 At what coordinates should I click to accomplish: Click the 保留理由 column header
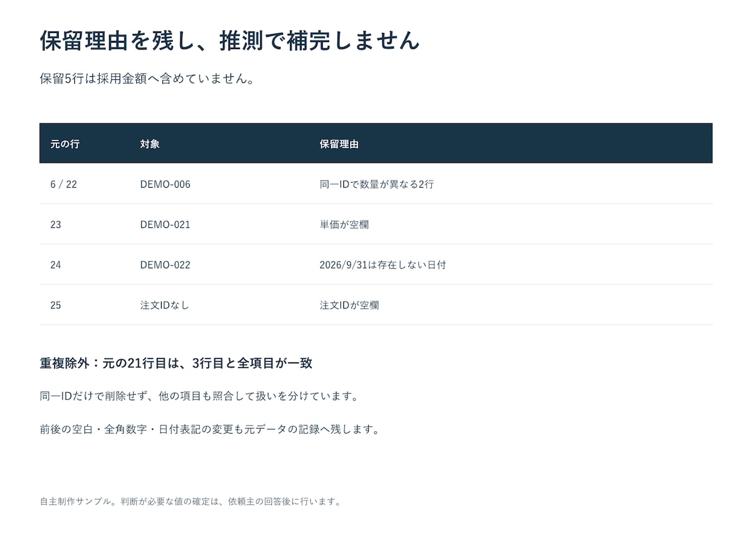pyautogui.click(x=339, y=144)
